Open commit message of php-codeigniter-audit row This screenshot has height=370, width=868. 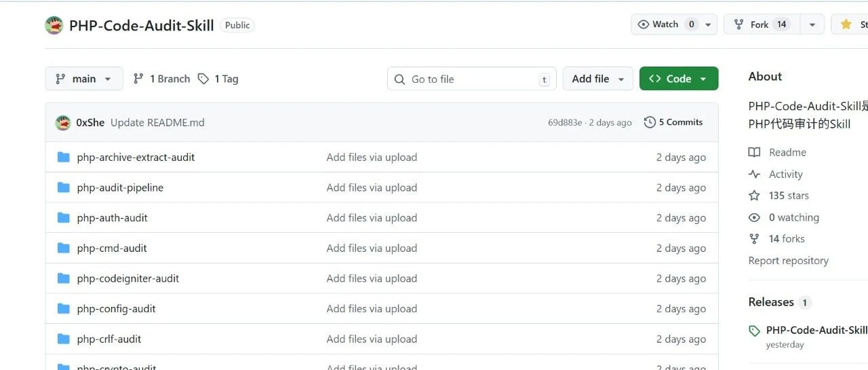point(372,278)
